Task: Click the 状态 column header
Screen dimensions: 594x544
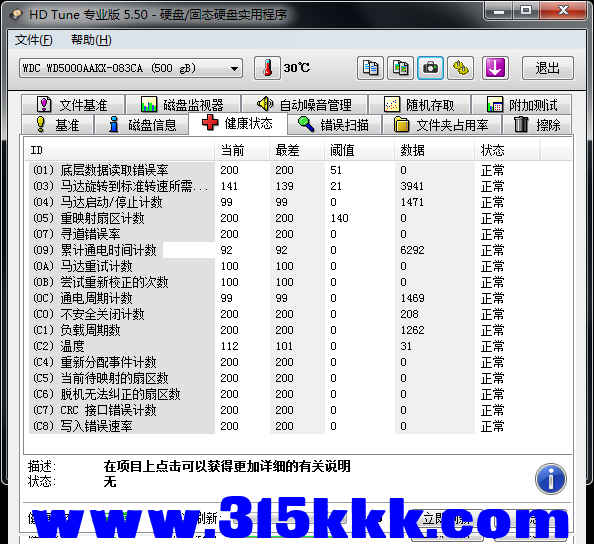Action: pos(507,150)
